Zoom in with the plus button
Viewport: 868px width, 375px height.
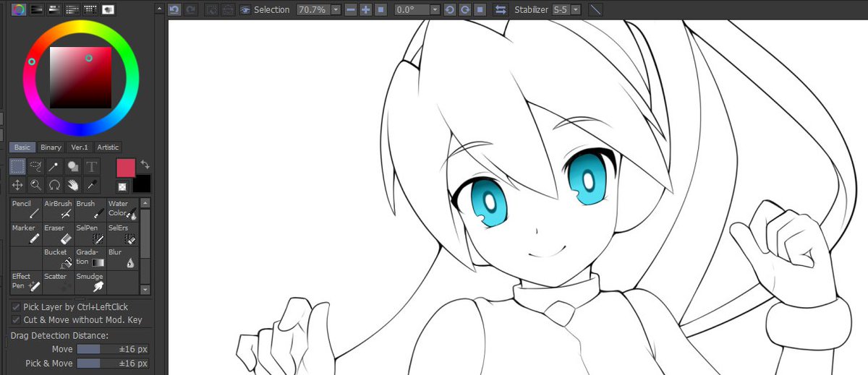click(x=365, y=9)
